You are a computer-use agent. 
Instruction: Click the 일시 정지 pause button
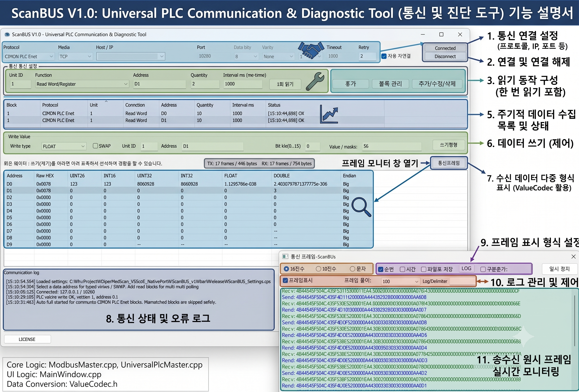[560, 269]
